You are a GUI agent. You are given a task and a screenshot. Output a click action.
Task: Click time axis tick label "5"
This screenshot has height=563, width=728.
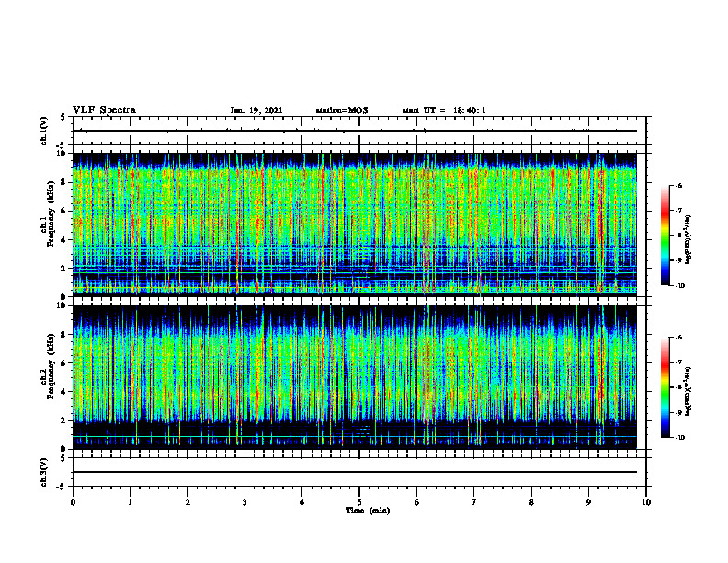click(359, 502)
